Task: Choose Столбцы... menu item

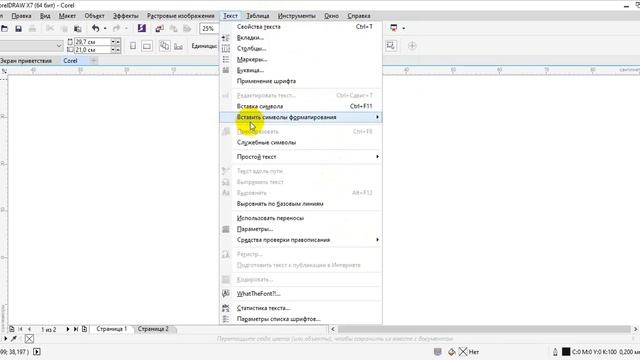Action: [x=301, y=48]
